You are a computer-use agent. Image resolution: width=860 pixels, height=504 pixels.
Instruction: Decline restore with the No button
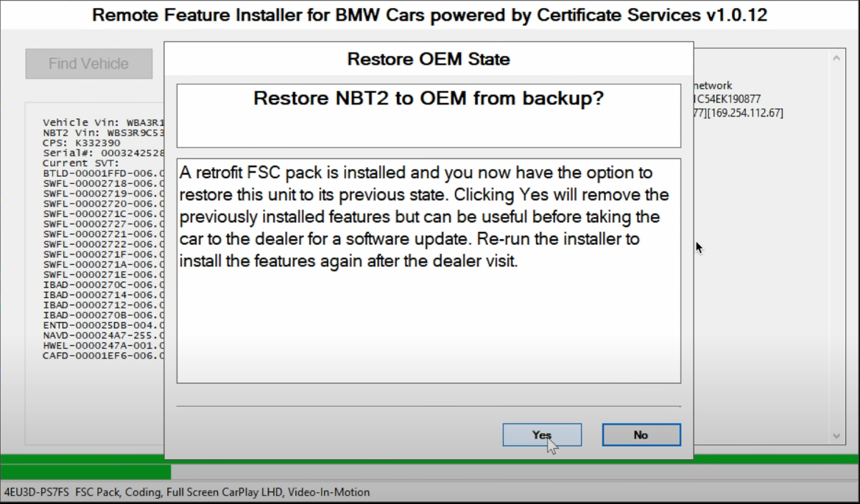[x=641, y=435]
